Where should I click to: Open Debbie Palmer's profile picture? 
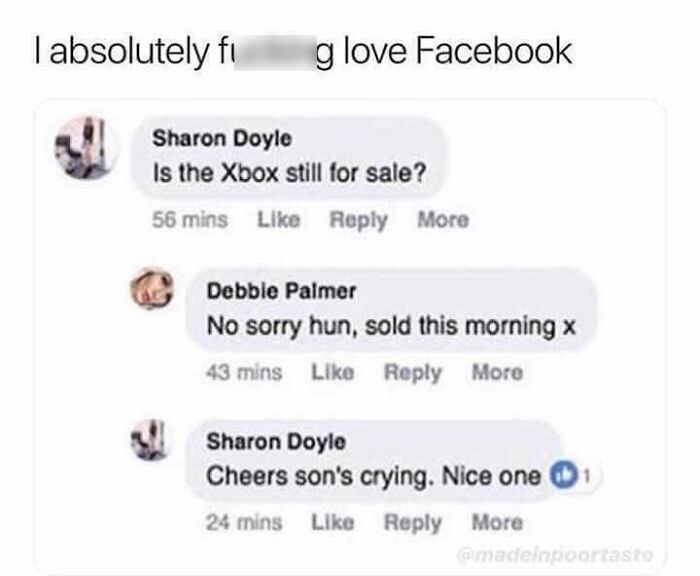(152, 289)
